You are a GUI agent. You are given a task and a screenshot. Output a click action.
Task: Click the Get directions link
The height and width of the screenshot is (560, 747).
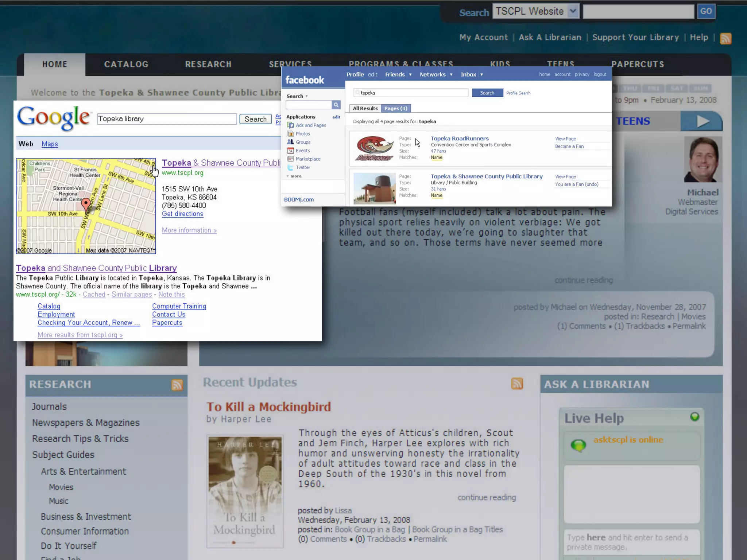point(182,214)
